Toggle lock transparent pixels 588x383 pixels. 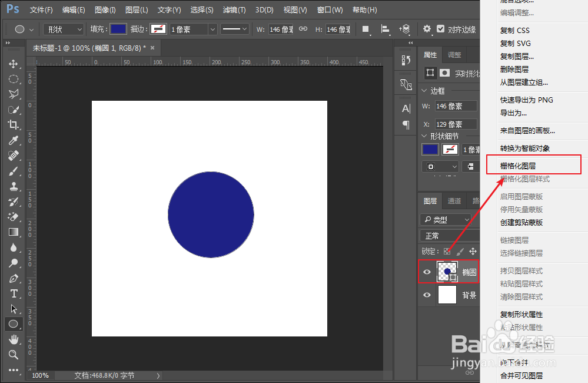tap(447, 251)
